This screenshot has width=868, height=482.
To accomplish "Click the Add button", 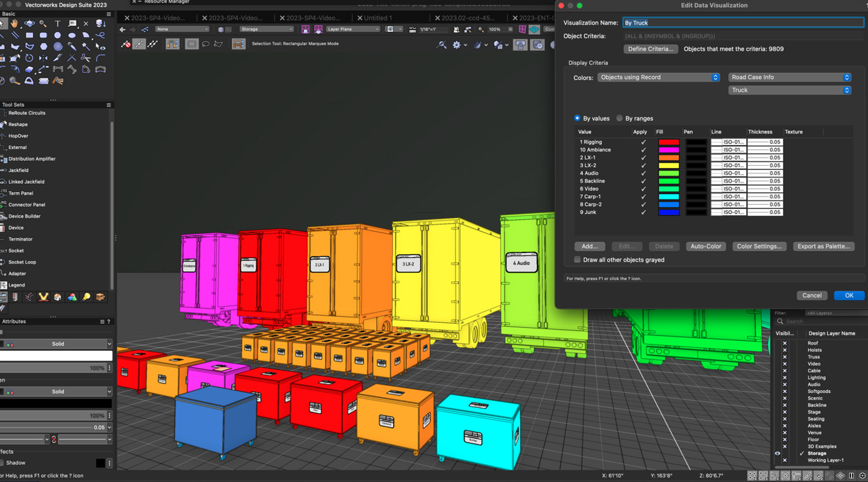I will pyautogui.click(x=590, y=246).
